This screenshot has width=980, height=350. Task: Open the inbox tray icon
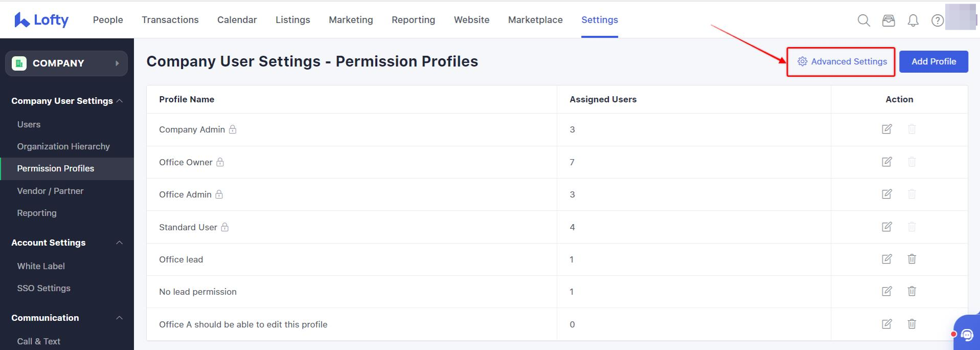[x=888, y=20]
